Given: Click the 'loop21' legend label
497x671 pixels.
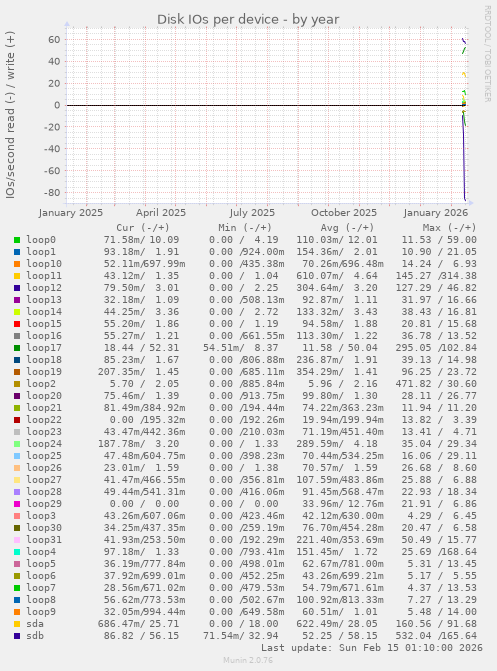Looking at the screenshot, I should (x=44, y=407).
